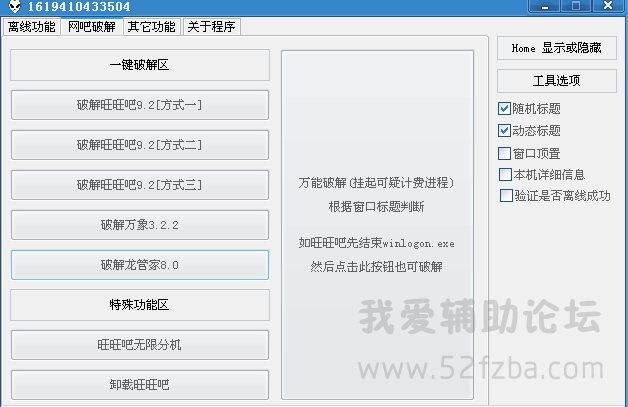
Task: Close the window with X button
Action: pos(608,6)
